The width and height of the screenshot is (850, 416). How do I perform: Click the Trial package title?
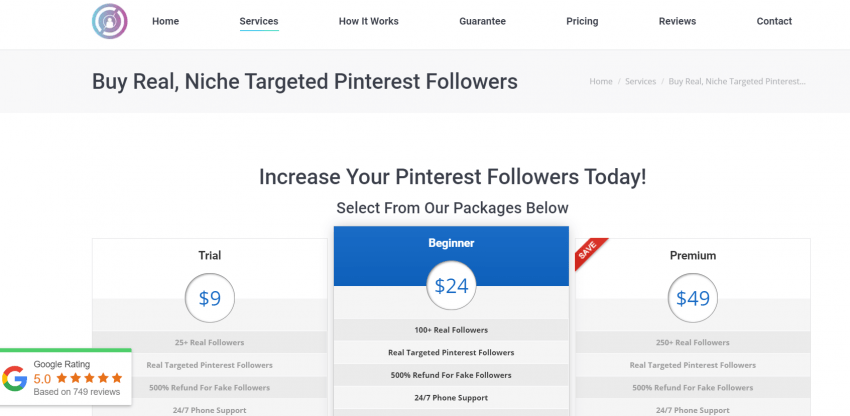[210, 255]
